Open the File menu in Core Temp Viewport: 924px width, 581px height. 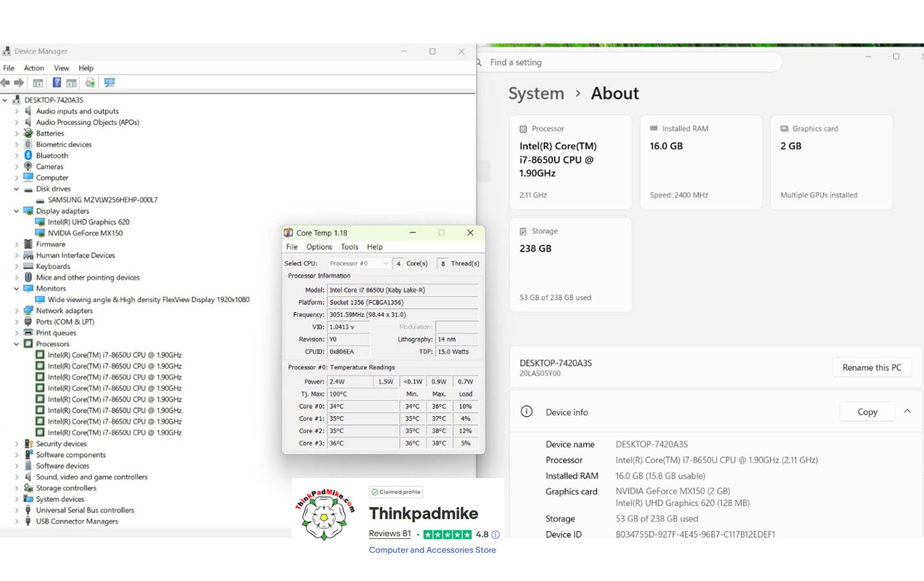pyautogui.click(x=292, y=247)
